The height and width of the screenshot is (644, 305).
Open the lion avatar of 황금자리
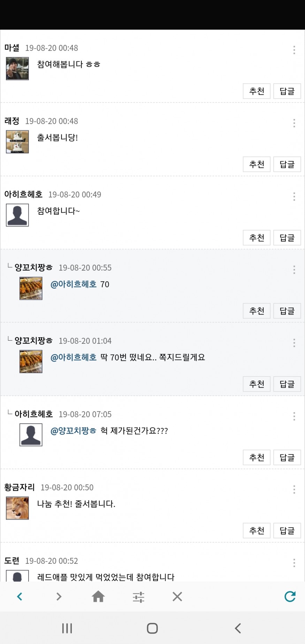click(x=17, y=508)
